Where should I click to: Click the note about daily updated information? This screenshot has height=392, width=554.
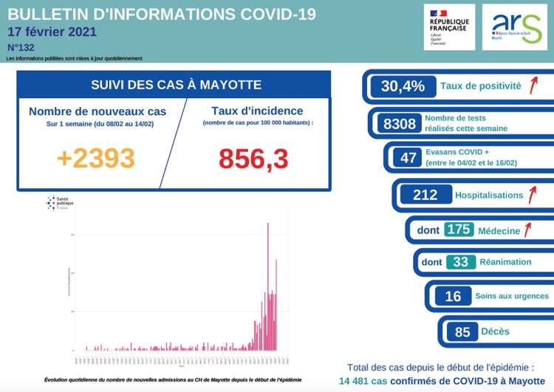(74, 58)
